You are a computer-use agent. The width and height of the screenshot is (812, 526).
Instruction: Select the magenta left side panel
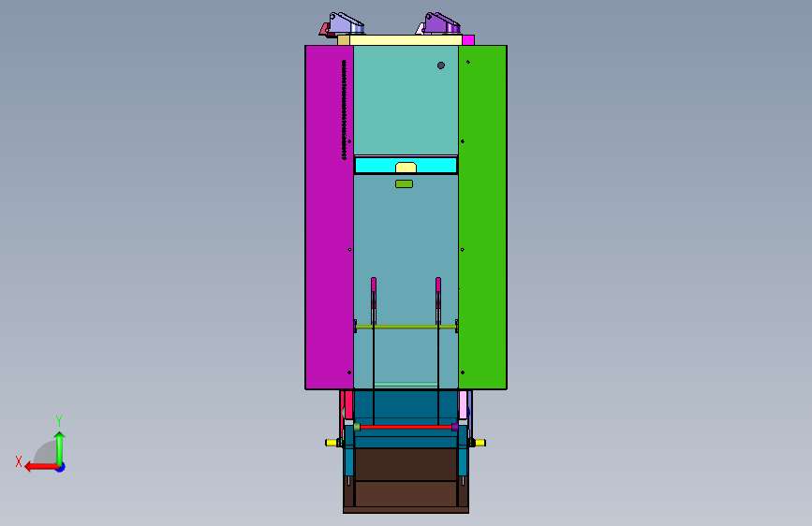click(330, 217)
